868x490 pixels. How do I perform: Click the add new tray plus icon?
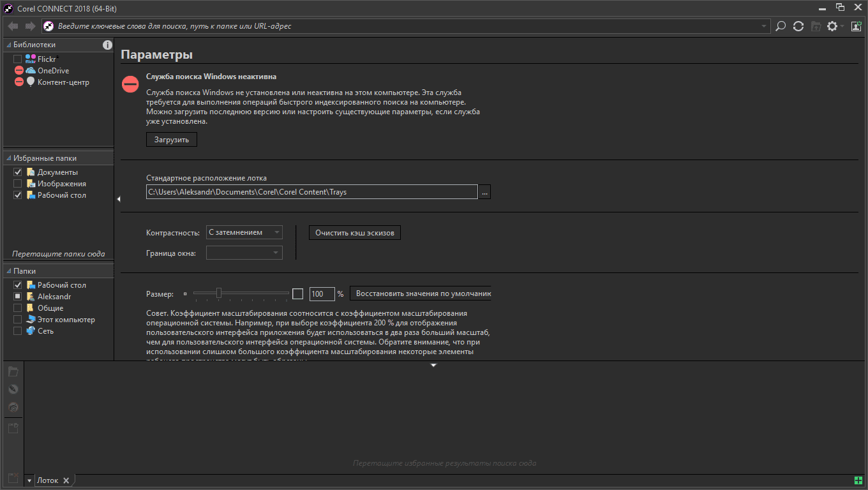(858, 480)
